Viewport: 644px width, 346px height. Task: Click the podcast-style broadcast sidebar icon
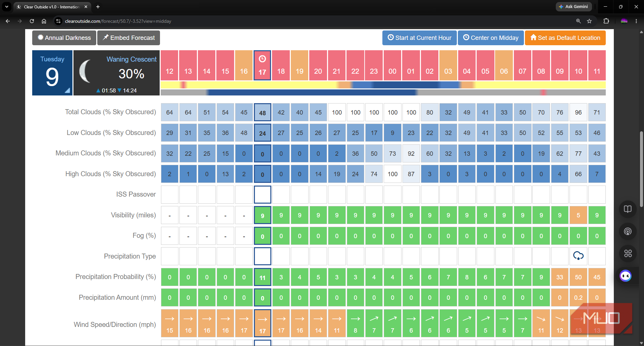point(628,231)
